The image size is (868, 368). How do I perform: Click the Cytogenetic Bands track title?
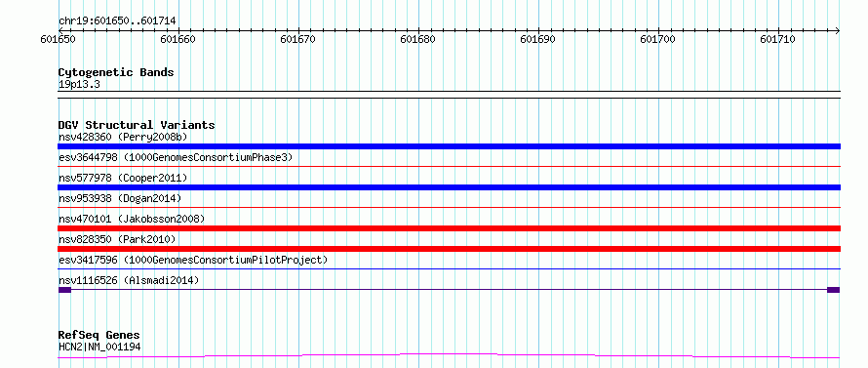point(116,72)
